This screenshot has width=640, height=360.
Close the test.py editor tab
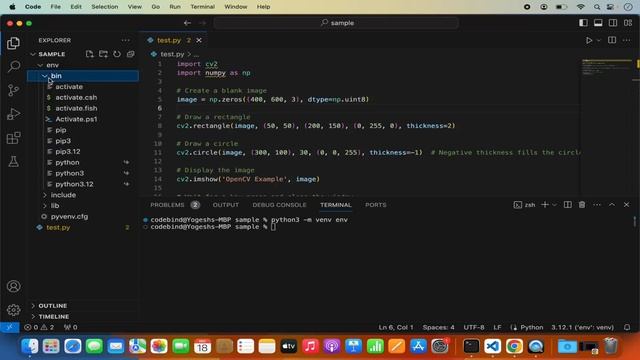pyautogui.click(x=199, y=40)
